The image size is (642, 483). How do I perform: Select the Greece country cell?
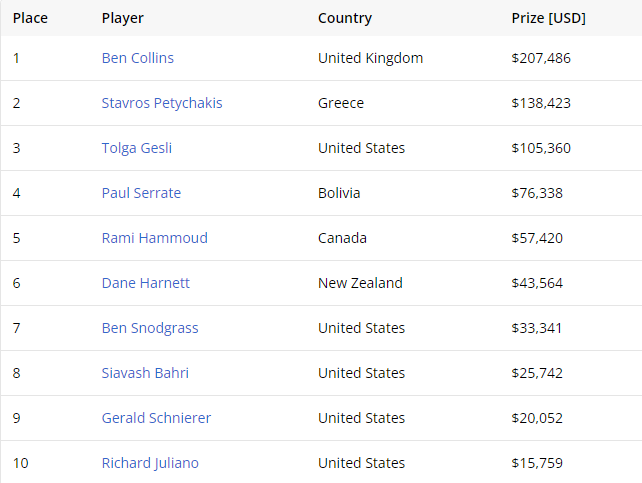pos(341,103)
